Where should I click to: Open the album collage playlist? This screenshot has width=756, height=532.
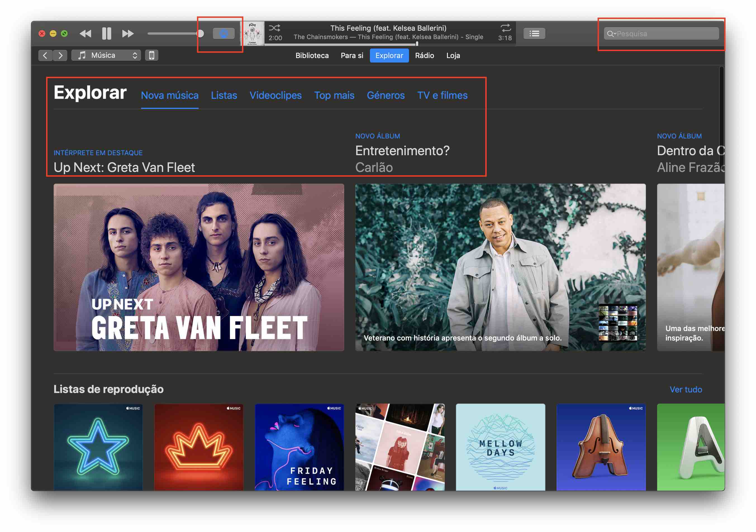[x=400, y=447]
